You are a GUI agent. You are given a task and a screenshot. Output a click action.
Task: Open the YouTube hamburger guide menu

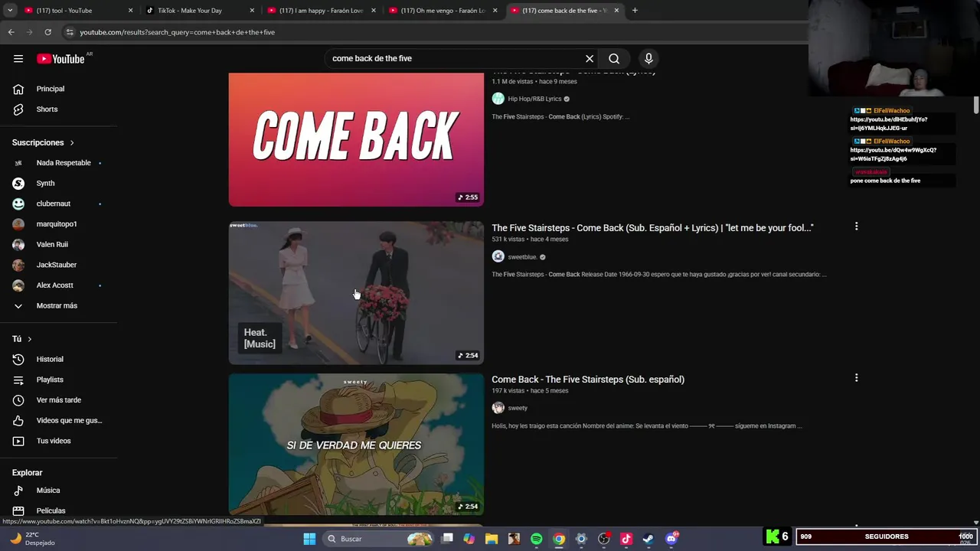tap(18, 59)
